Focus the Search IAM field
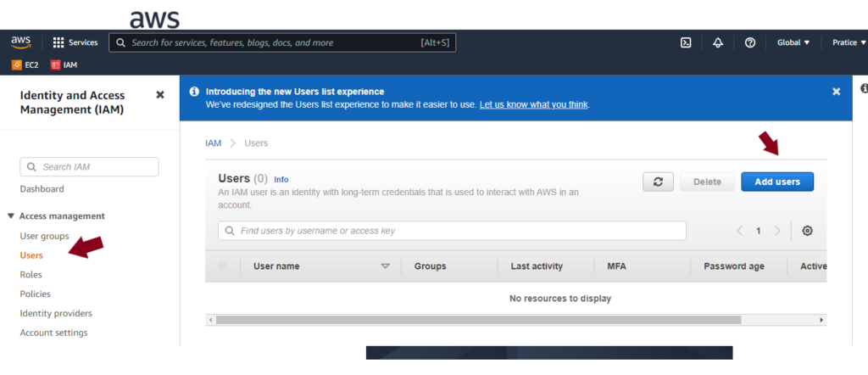 tap(89, 167)
